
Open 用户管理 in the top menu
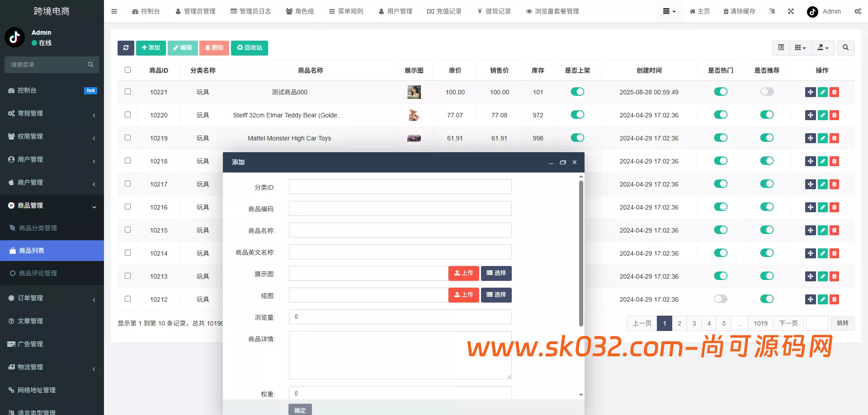(x=396, y=11)
